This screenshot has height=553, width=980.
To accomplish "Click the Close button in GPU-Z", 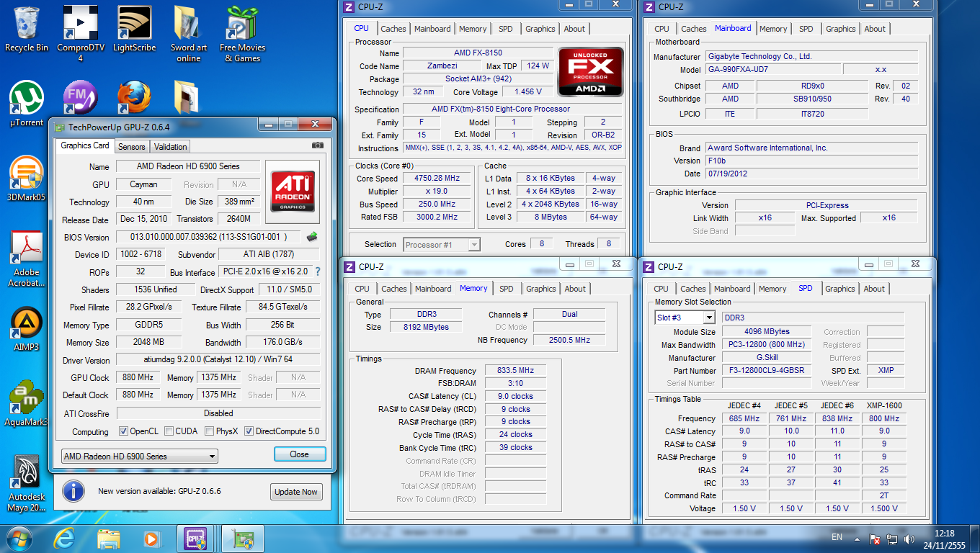I will (x=300, y=454).
